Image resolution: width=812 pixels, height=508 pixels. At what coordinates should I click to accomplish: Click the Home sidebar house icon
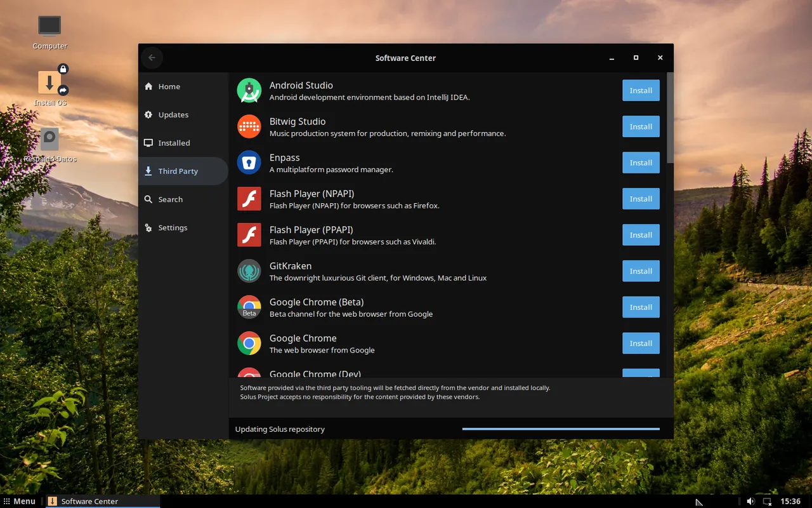[x=148, y=86]
